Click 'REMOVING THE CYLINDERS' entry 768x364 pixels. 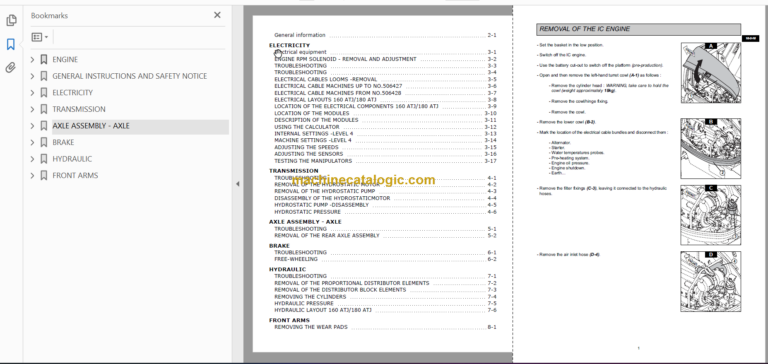pos(310,297)
